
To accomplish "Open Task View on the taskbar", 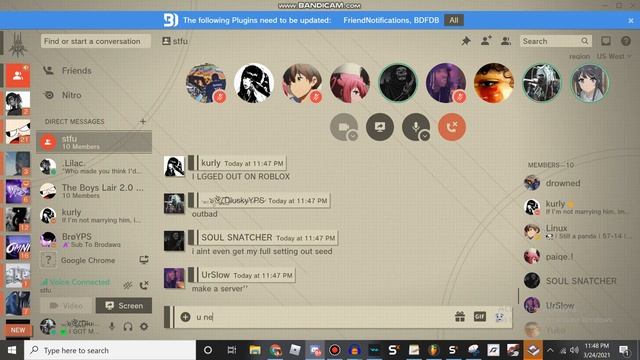I will coord(231,350).
